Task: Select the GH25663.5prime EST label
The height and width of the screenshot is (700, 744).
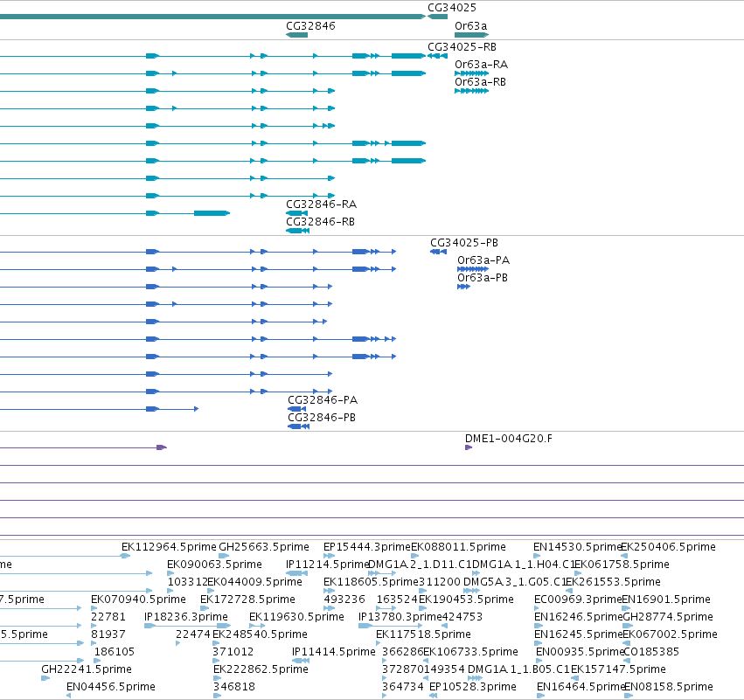Action: [x=264, y=547]
